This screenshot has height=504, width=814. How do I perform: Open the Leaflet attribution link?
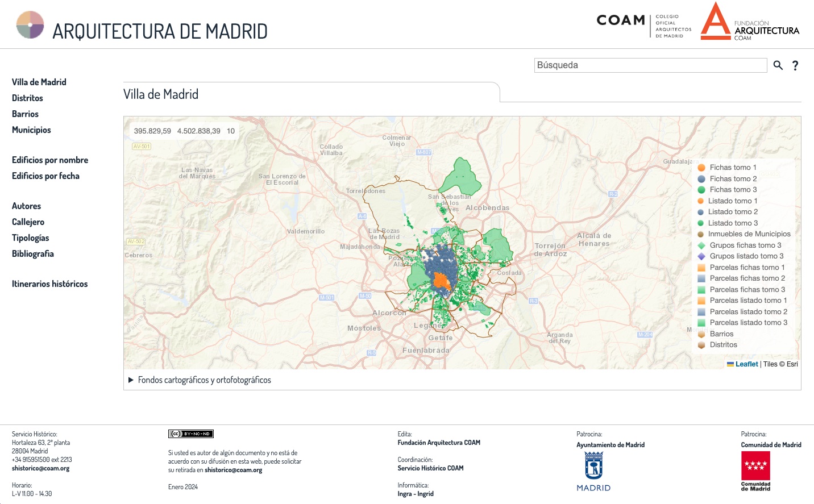pyautogui.click(x=746, y=364)
